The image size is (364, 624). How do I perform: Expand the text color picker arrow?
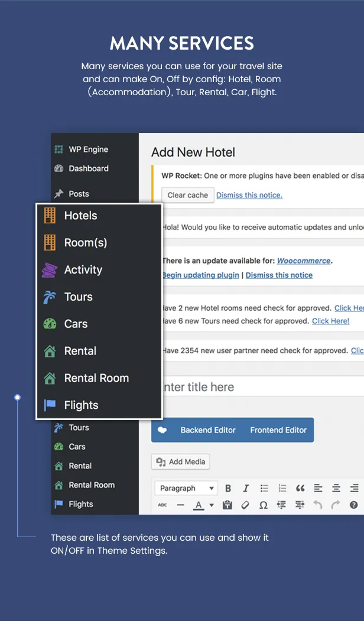click(x=210, y=506)
